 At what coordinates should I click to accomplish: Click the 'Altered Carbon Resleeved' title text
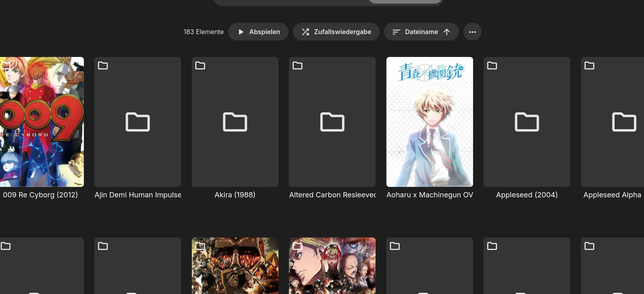pyautogui.click(x=332, y=195)
